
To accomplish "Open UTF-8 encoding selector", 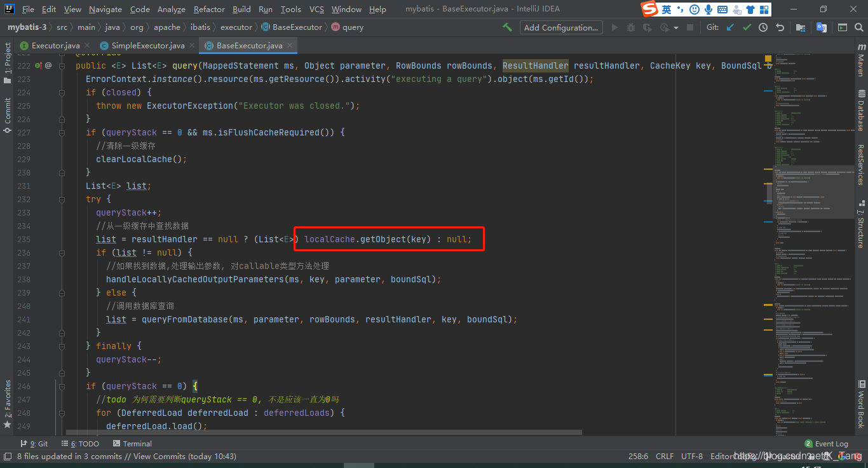I will [x=692, y=456].
